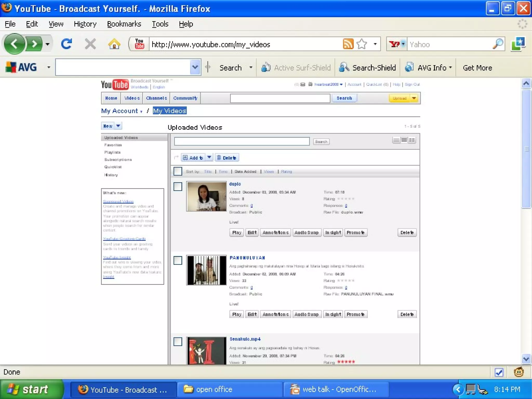
Task: Click the Firefox reload button
Action: tap(66, 44)
